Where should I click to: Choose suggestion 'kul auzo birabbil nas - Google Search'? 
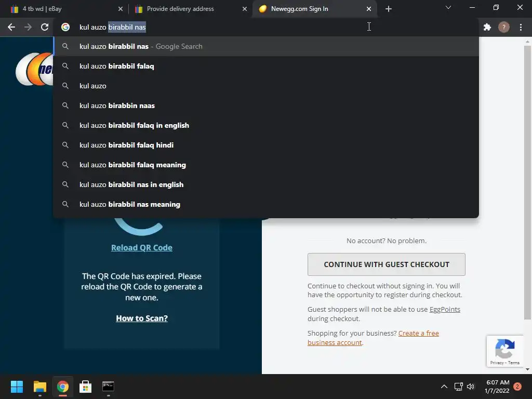coord(266,46)
